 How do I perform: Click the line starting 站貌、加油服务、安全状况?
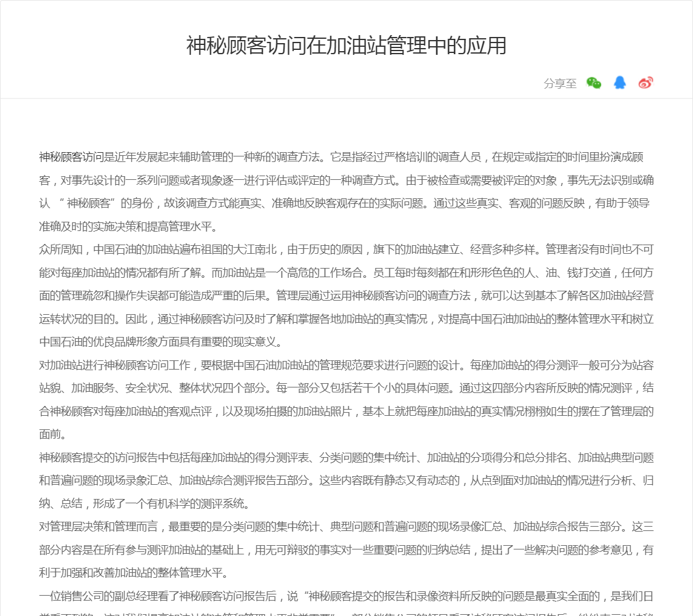(x=346, y=388)
